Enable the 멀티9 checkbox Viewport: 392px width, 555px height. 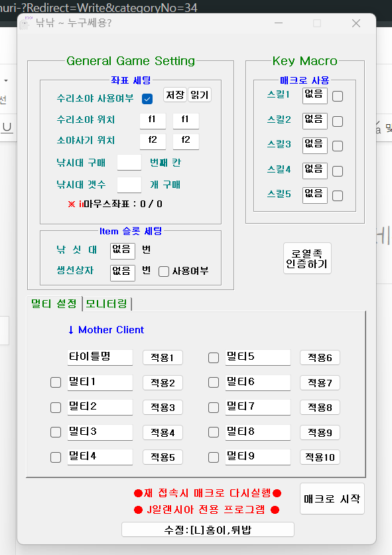pyautogui.click(x=214, y=457)
